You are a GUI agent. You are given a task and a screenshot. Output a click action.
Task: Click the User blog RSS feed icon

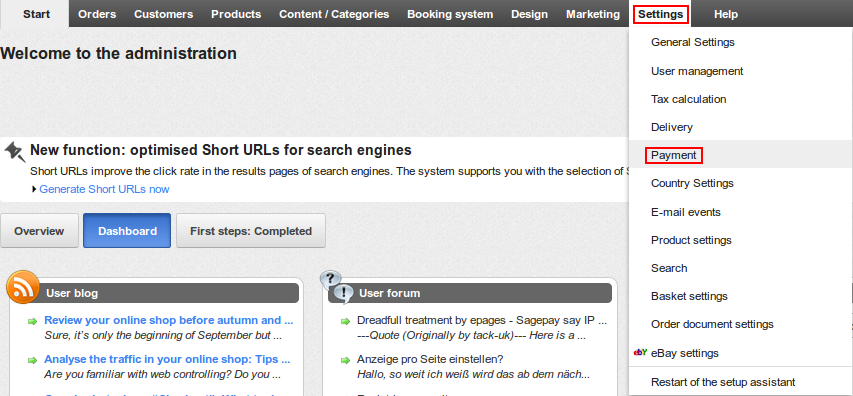click(x=23, y=287)
